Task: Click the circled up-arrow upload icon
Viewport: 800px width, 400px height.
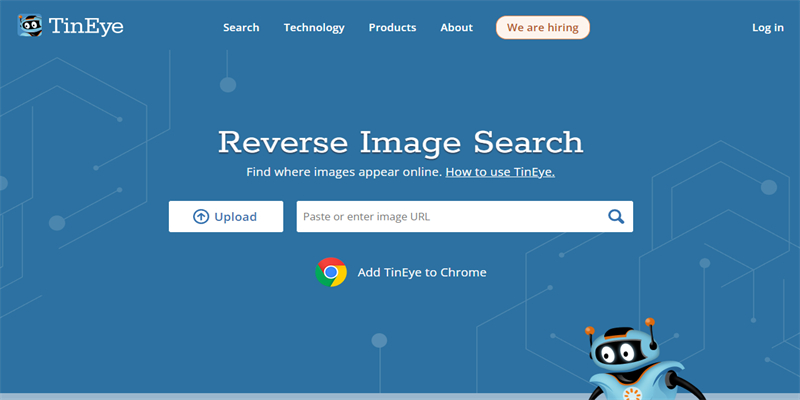Action: [201, 217]
